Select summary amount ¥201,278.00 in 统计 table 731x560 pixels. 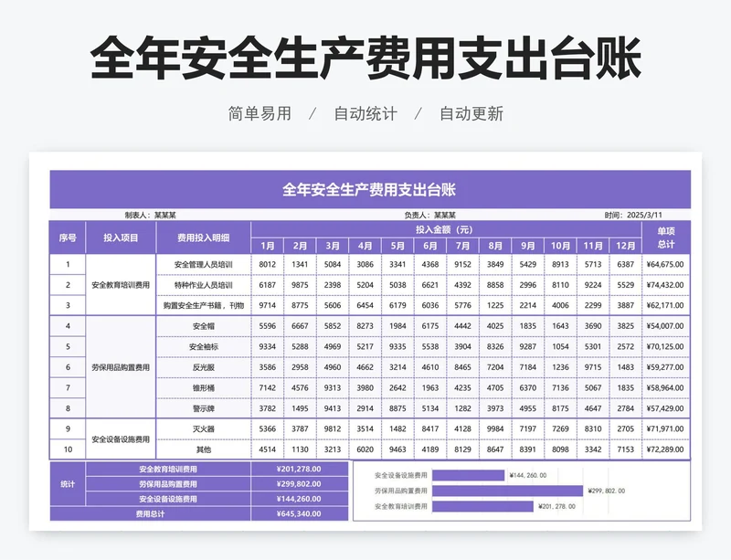(299, 469)
